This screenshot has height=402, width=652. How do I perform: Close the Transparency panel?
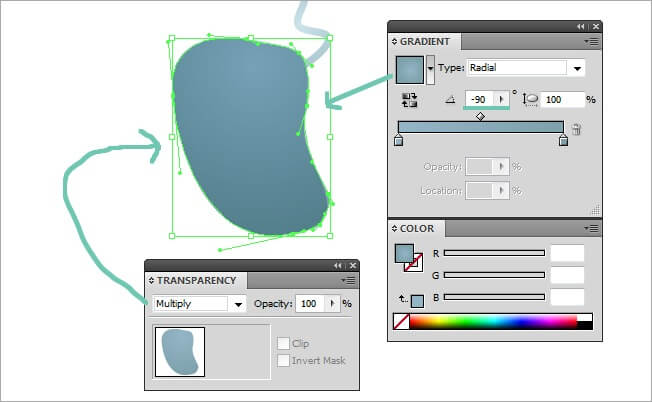coord(353,266)
